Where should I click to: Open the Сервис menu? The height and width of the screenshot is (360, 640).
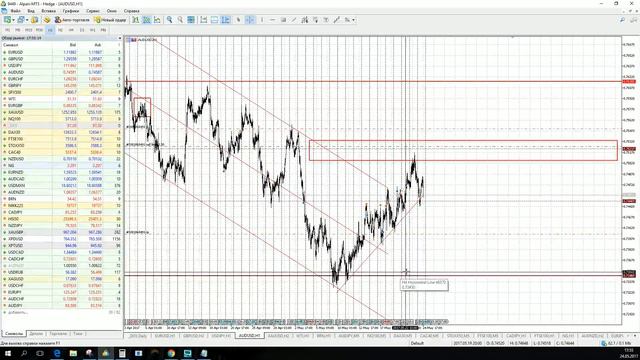93,11
